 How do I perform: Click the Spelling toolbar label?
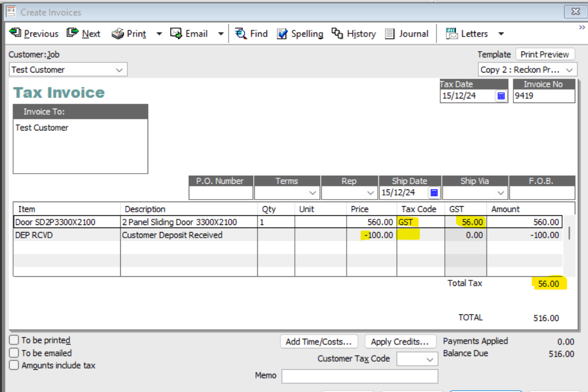(307, 34)
